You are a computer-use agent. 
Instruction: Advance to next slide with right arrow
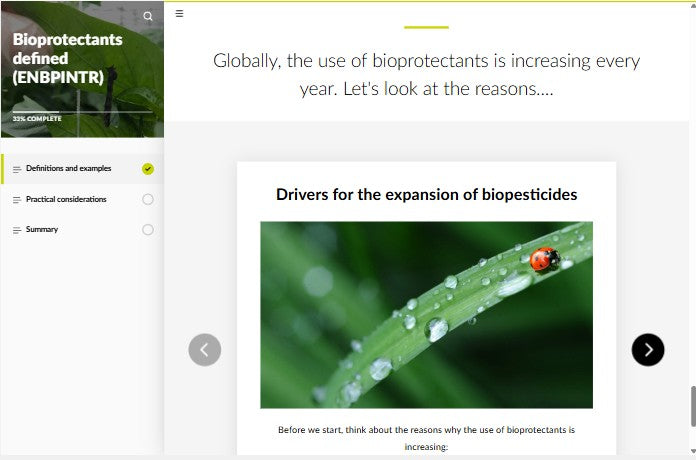tap(648, 349)
